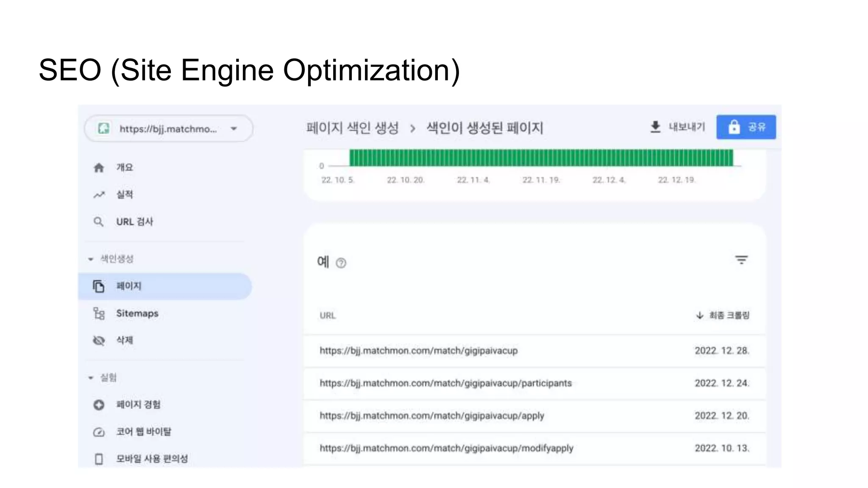The image size is (868, 488).
Task: Click the crawl date 2022. 12. 24.
Action: 722,383
